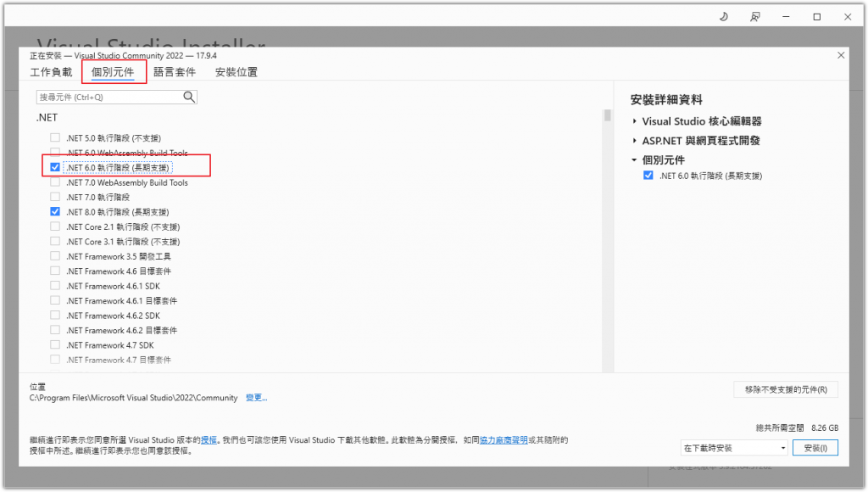Uncheck .NET 6.0 in 安裝詳細資料 panel

pos(648,175)
